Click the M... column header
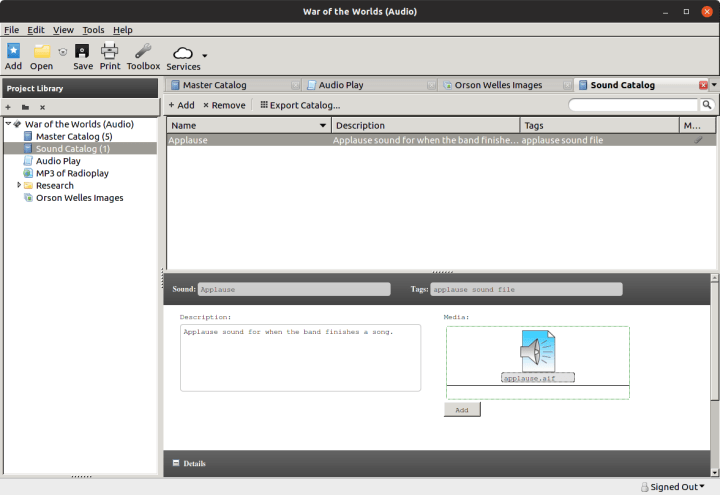 click(697, 125)
